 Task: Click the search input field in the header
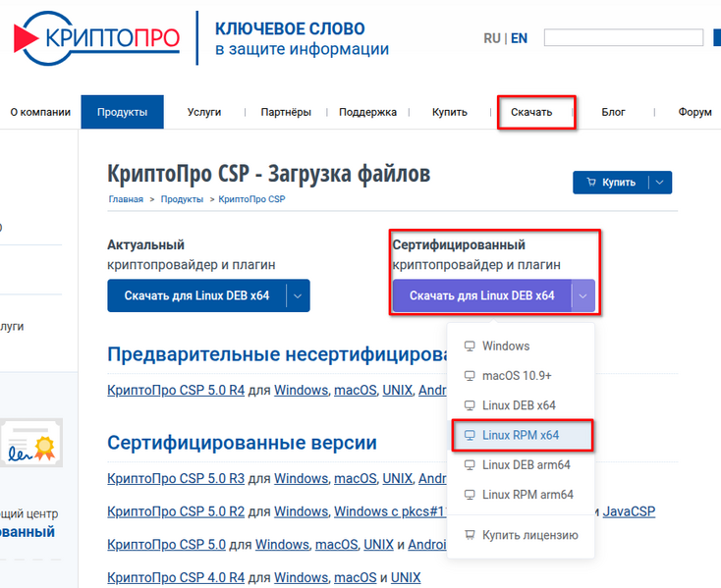[x=623, y=38]
